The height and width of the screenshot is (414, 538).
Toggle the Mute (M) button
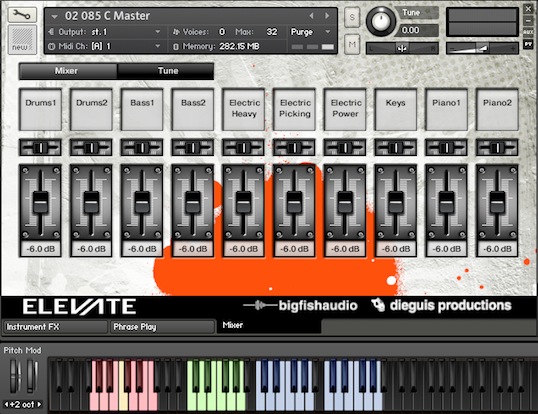click(x=352, y=44)
